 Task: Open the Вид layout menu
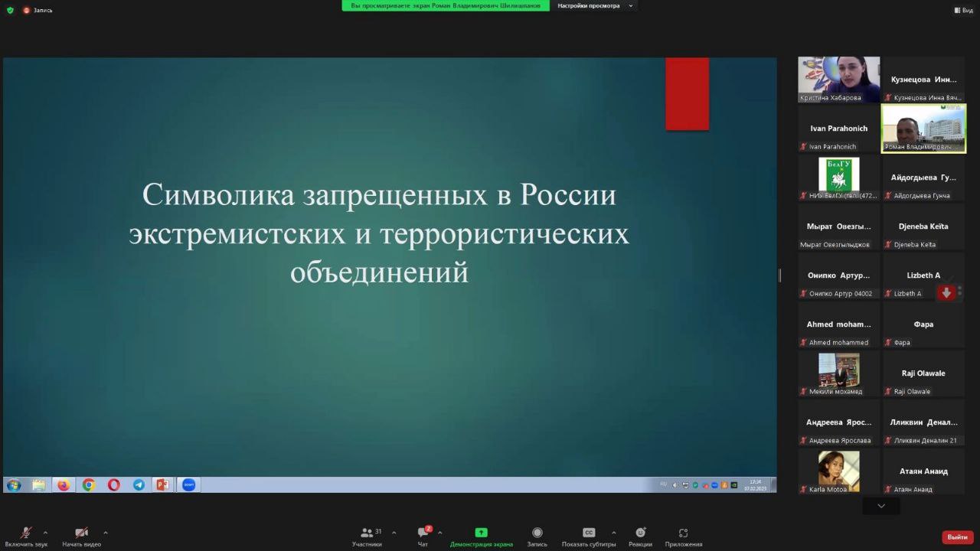click(962, 10)
